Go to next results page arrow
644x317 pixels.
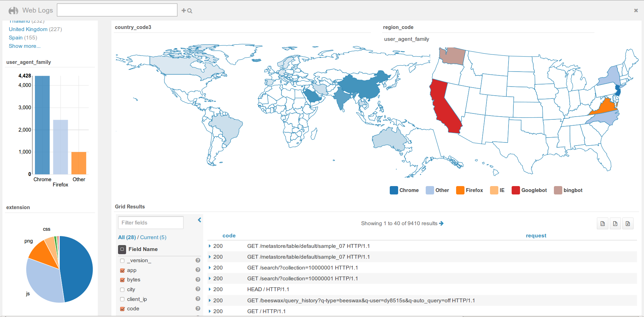click(x=441, y=223)
